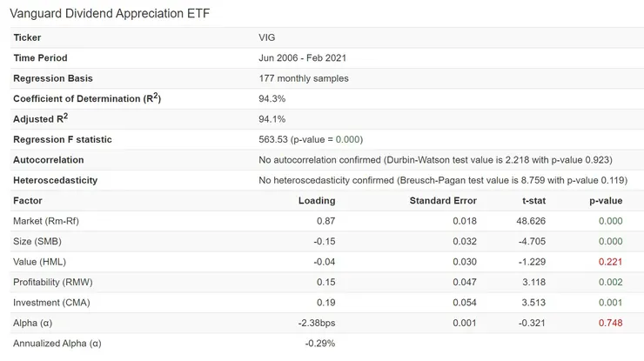The height and width of the screenshot is (361, 644).
Task: Select the Size (SMB) factor label
Action: [x=37, y=241]
